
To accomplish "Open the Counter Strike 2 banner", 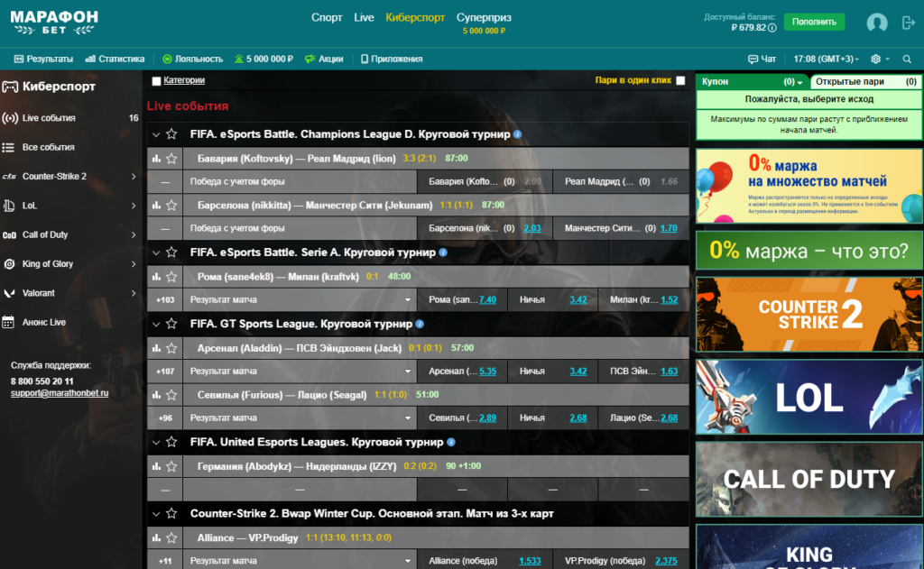I will coord(809,315).
